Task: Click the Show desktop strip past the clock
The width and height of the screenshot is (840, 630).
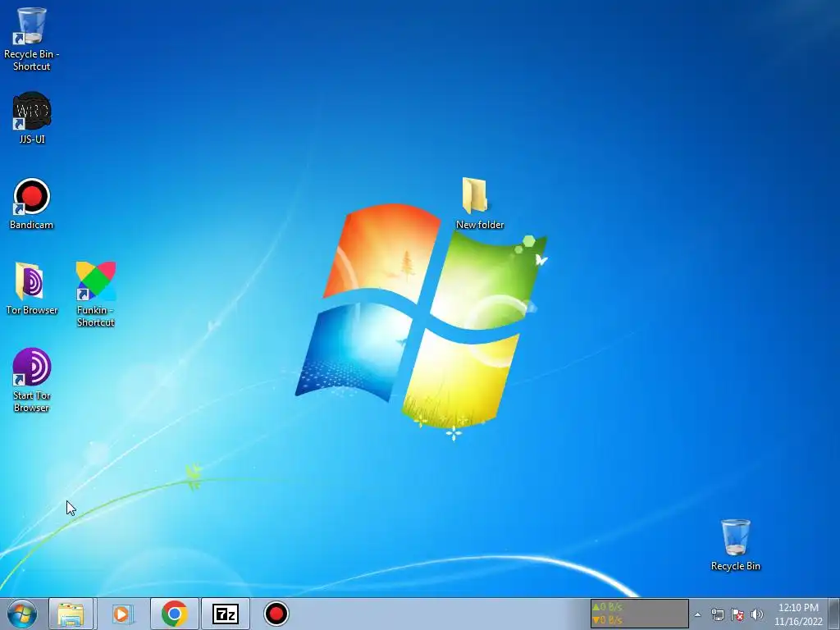Action: point(834,614)
